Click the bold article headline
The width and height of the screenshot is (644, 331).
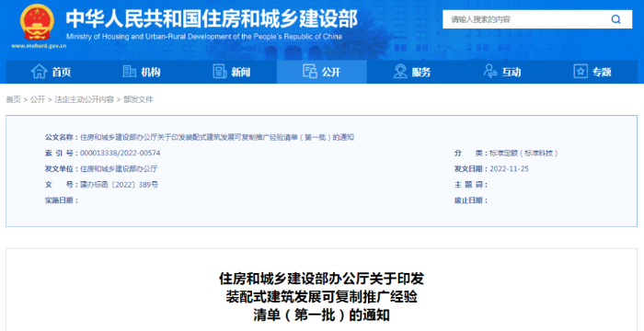tap(322, 297)
